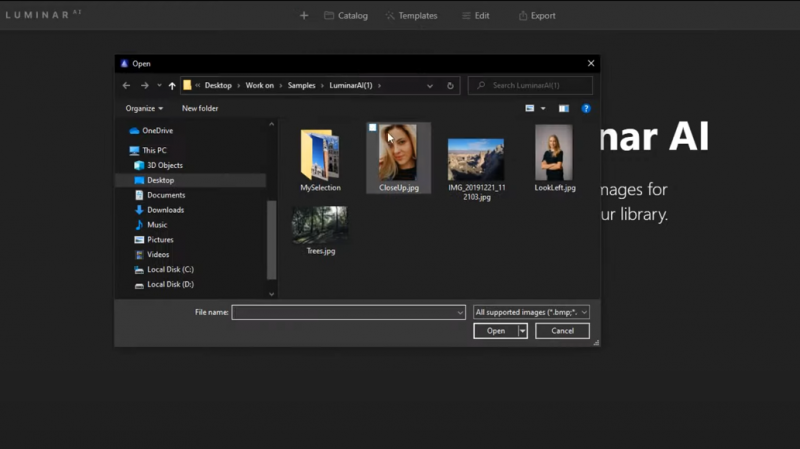Screen dimensions: 800x449
Task: Open the Catalog tab
Action: pyautogui.click(x=346, y=16)
